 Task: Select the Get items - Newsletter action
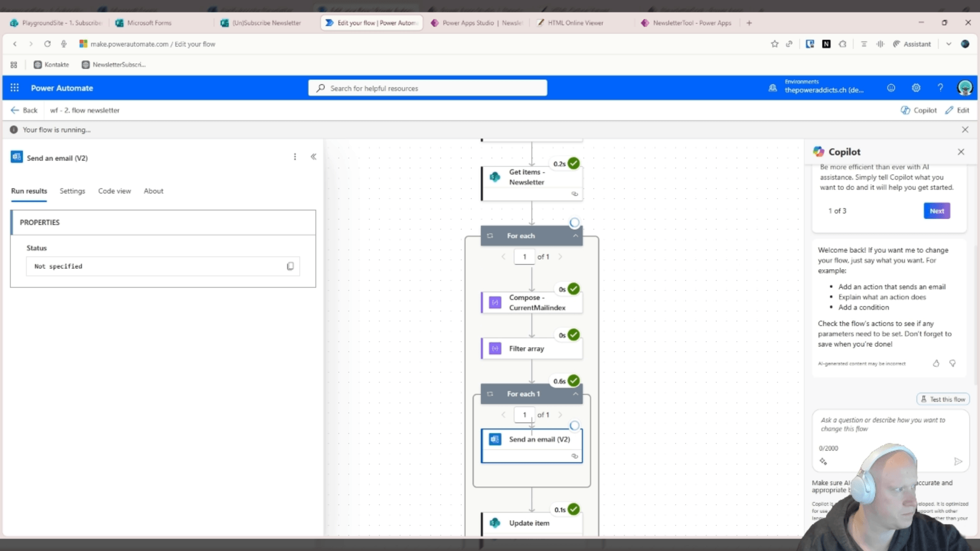click(532, 183)
